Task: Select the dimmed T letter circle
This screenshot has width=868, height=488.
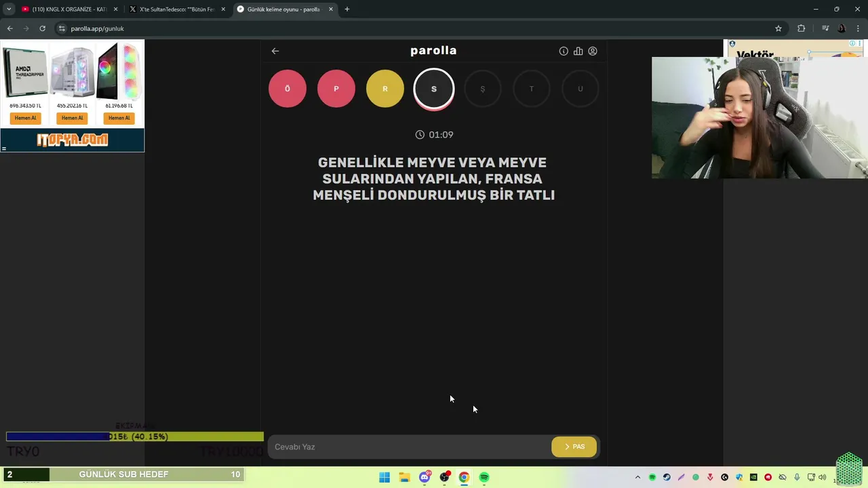Action: point(532,89)
